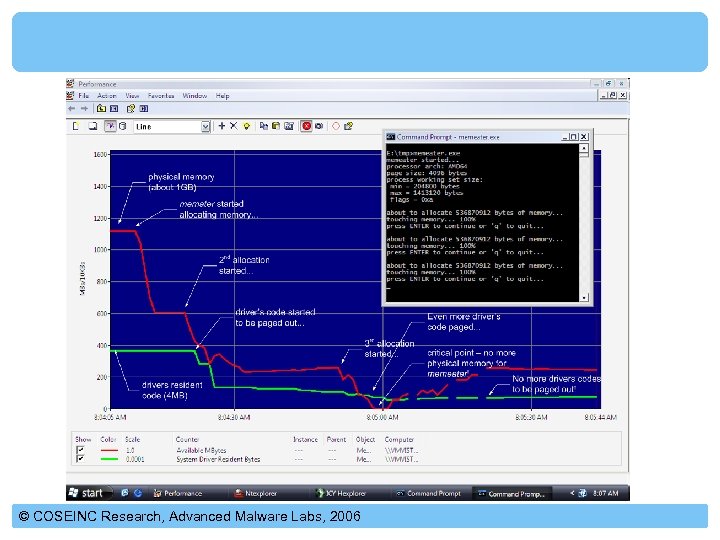Click the Add counter plus icon

click(x=222, y=125)
